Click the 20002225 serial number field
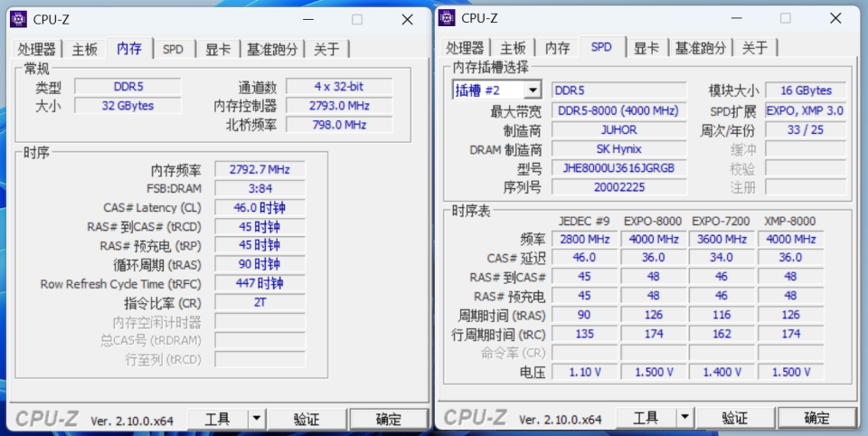The image size is (868, 436). point(618,186)
